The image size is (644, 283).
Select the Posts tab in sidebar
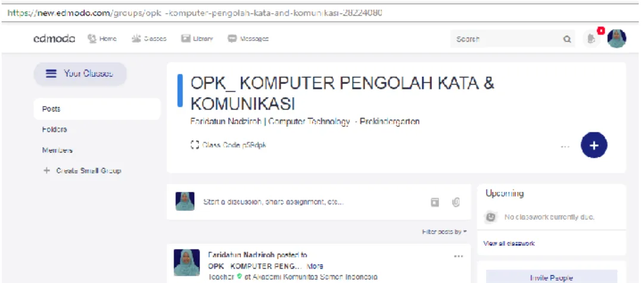(x=97, y=109)
